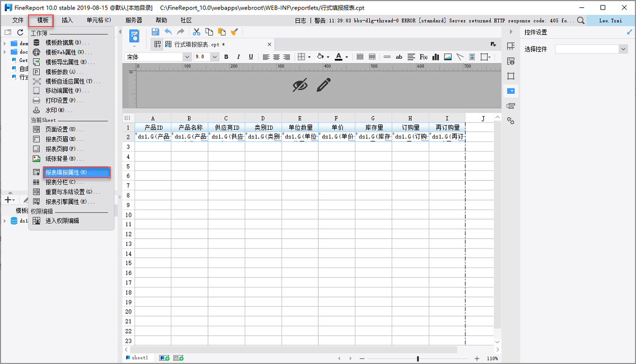Open the 帮助 menu

161,20
